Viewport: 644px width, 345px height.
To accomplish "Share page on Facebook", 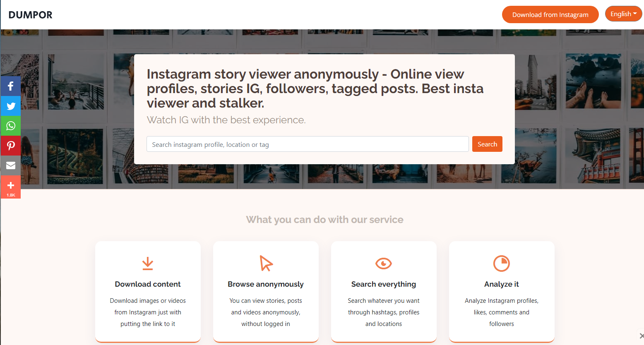I will pyautogui.click(x=11, y=86).
